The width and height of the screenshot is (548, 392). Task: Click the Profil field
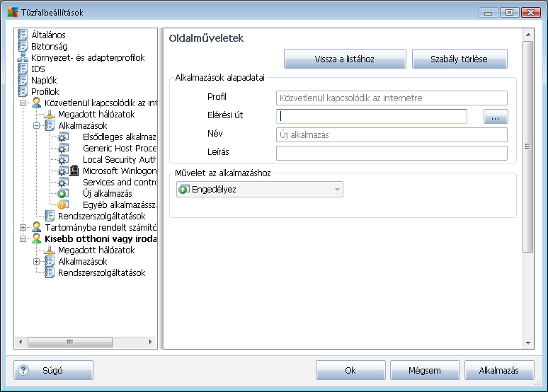(392, 98)
